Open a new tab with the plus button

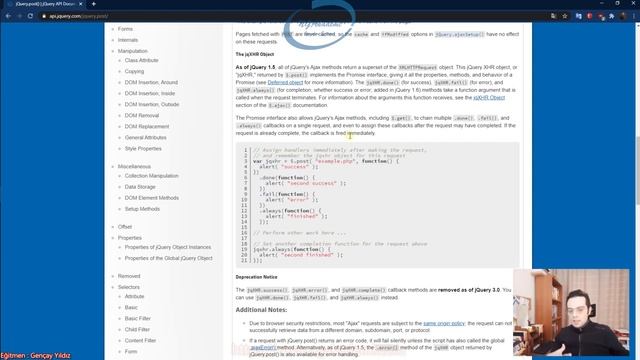point(93,4)
